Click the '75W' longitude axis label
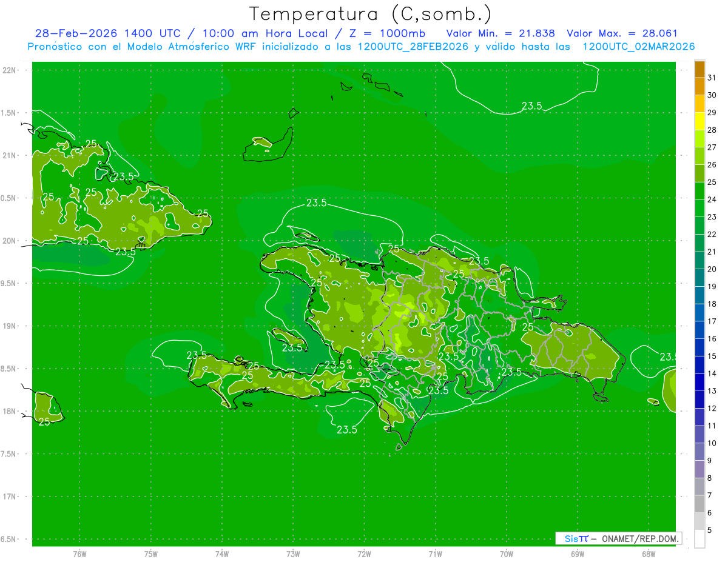Screen dimensions: 728x562 pyautogui.click(x=150, y=554)
